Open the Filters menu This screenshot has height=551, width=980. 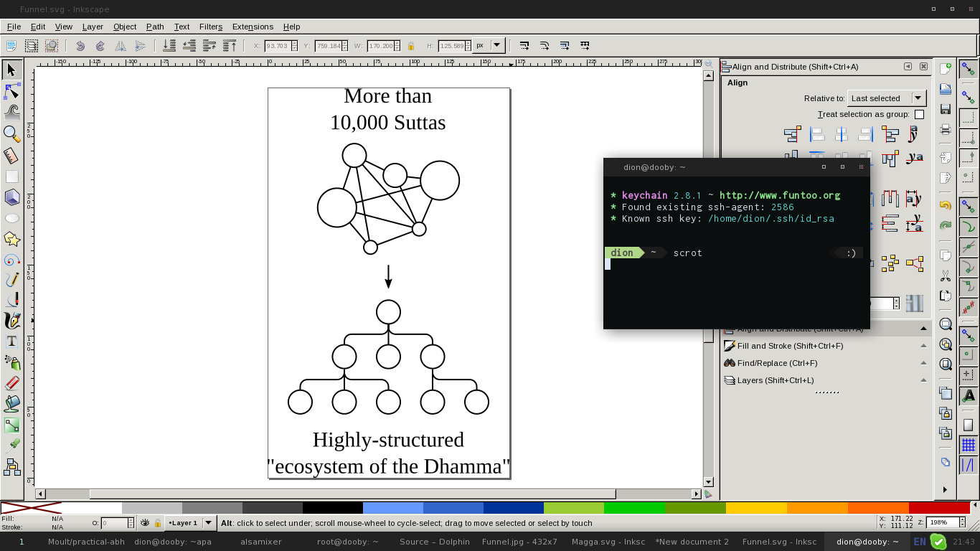pyautogui.click(x=211, y=27)
